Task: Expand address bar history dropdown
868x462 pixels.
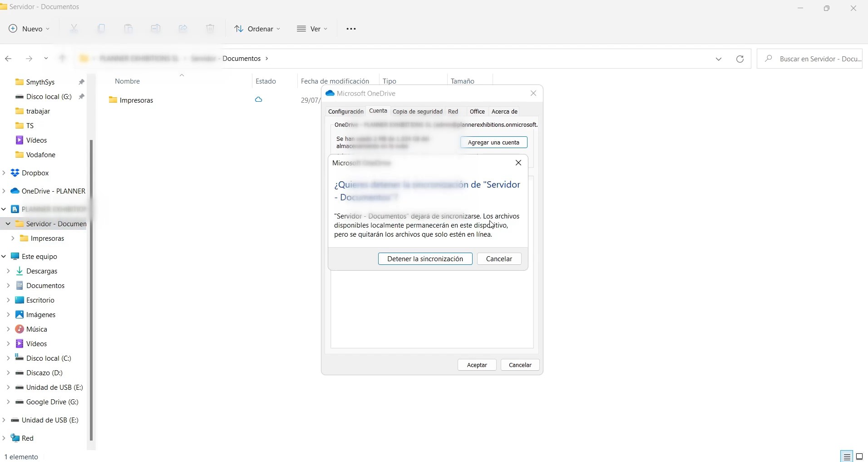Action: point(719,59)
